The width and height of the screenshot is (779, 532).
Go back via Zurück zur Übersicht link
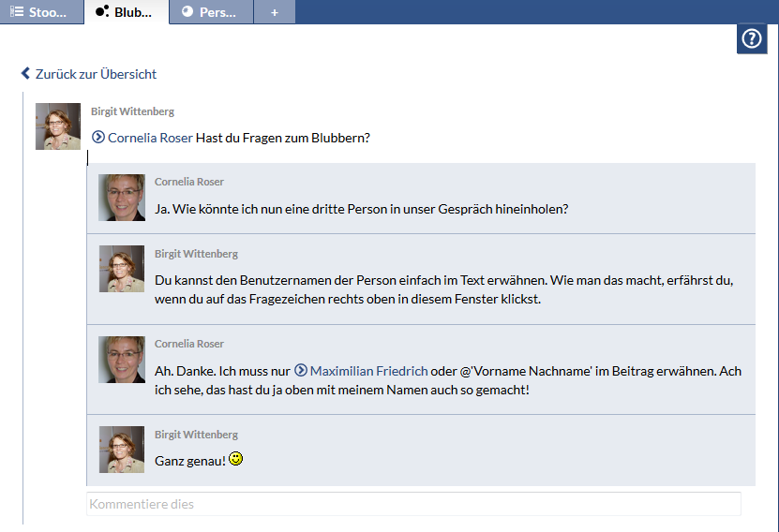point(96,74)
